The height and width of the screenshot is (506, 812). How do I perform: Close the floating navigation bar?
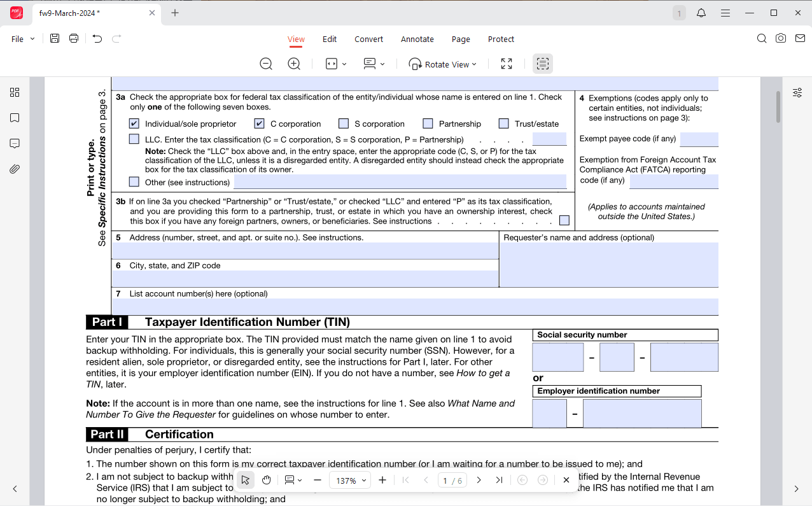click(566, 480)
